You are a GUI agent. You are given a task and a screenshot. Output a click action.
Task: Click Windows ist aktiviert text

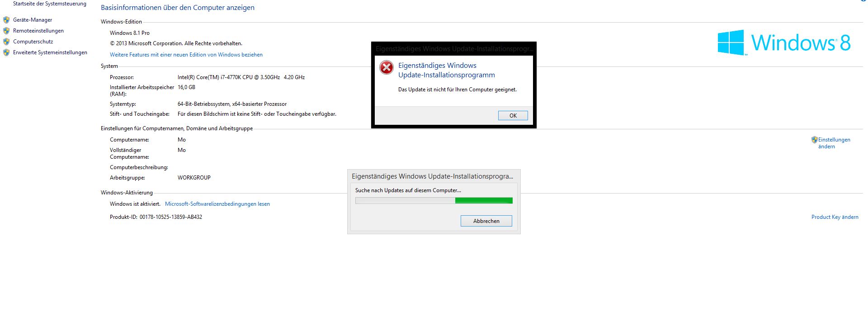[135, 204]
